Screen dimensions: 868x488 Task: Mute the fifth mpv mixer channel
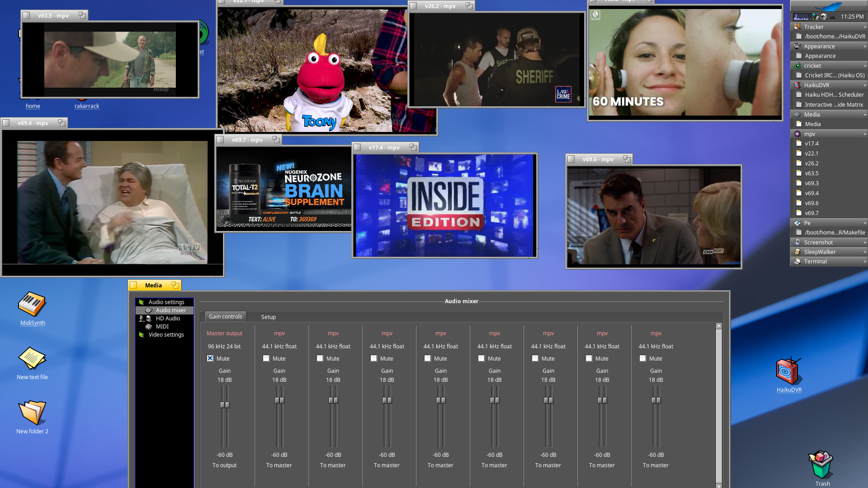(x=481, y=358)
